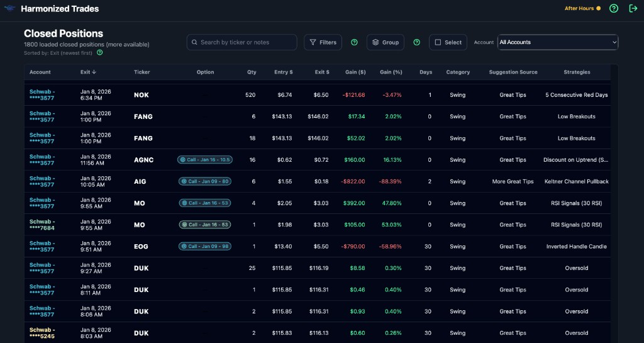Click FANG ticker in qty 6 row
644x343 pixels.
143,116
